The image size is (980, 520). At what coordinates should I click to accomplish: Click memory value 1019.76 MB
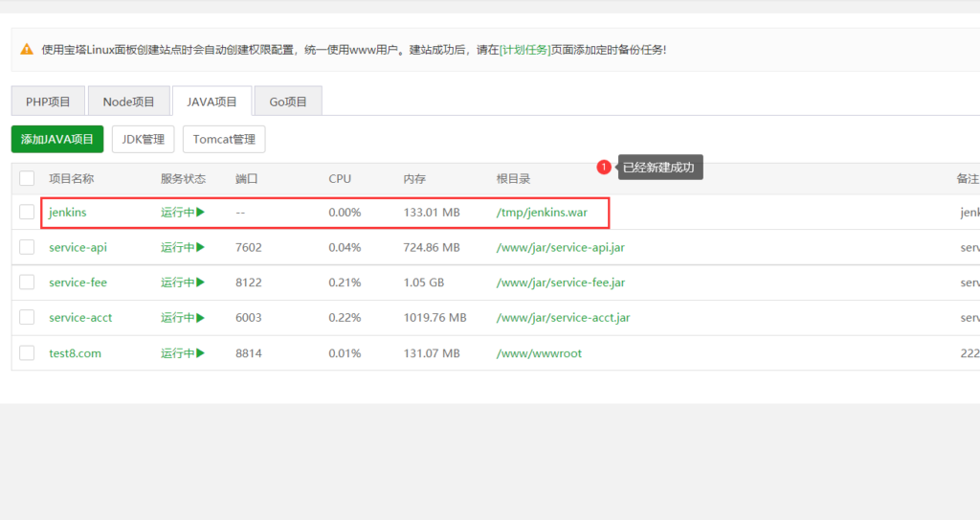pyautogui.click(x=435, y=317)
